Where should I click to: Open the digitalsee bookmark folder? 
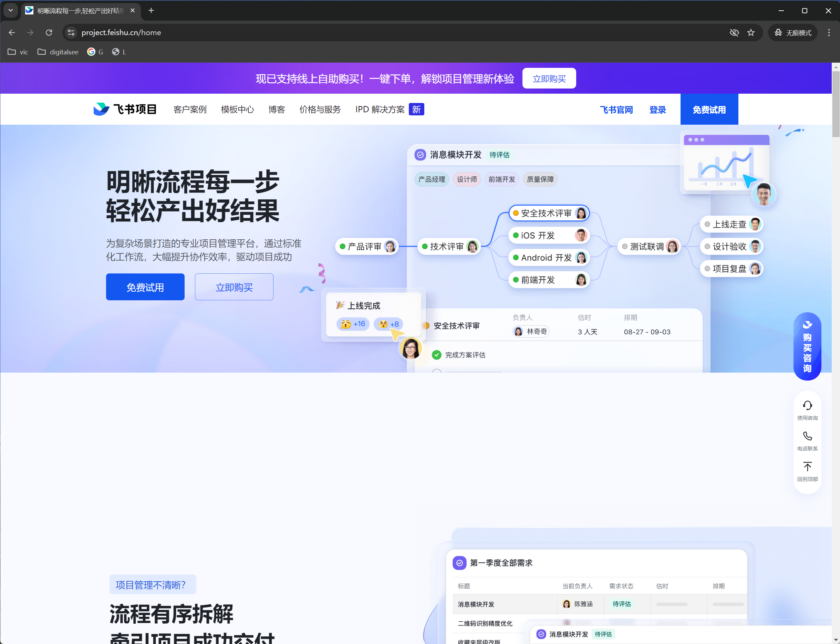point(58,52)
